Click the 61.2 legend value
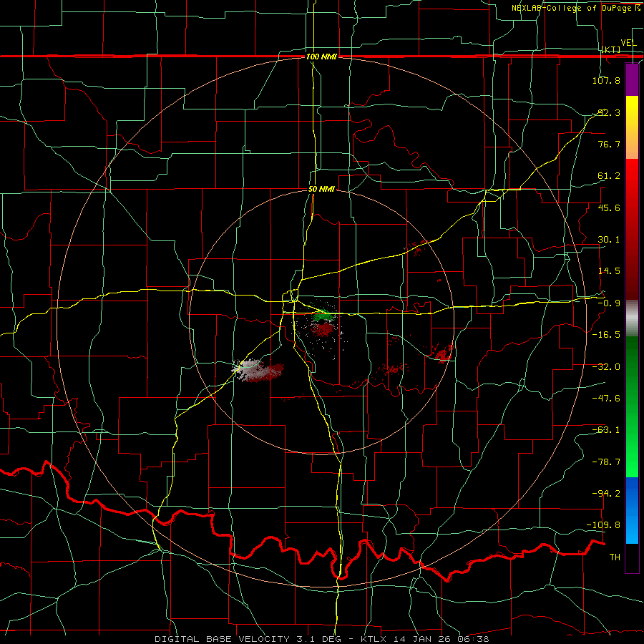Screen dimensions: 644x644 [x=609, y=176]
